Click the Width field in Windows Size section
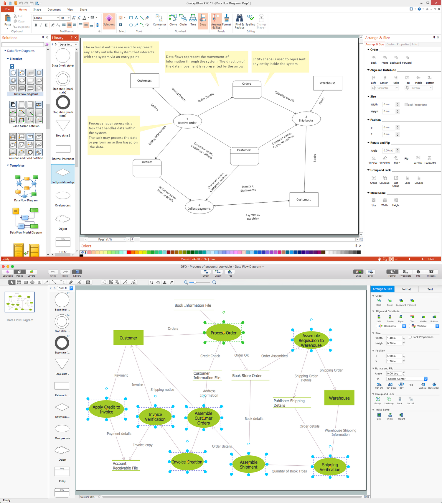 coord(389,104)
